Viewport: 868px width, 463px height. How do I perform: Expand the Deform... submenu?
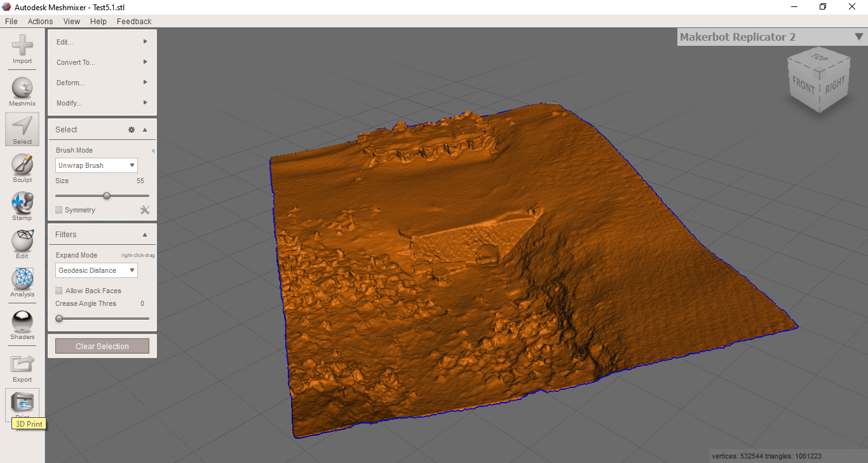(x=102, y=83)
